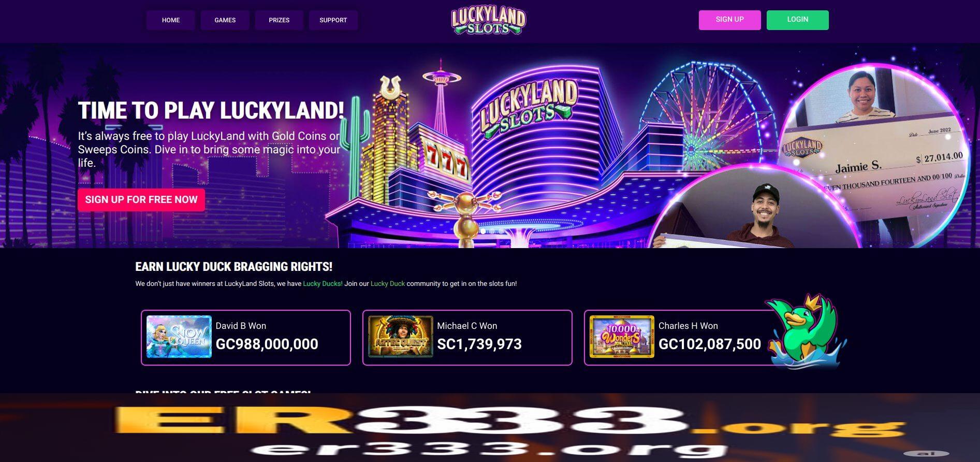Open the 10,000 Wonders game thumbnail
980x462 pixels.
point(622,337)
